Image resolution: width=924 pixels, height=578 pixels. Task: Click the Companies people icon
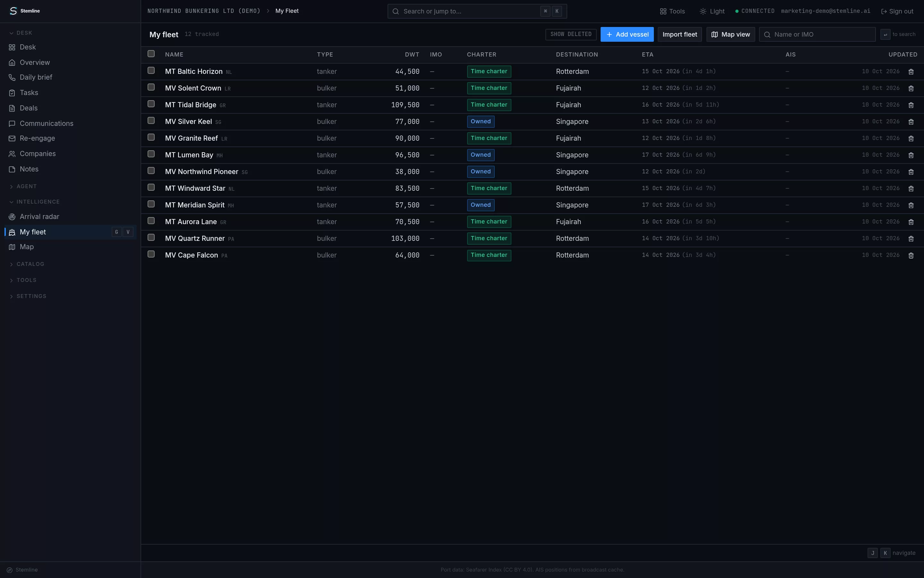(x=12, y=154)
